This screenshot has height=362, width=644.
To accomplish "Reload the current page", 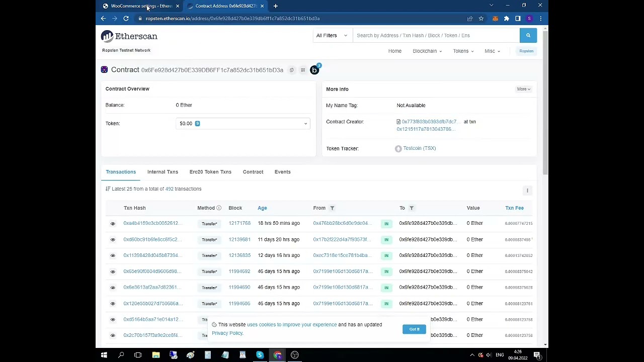I will coord(126,19).
